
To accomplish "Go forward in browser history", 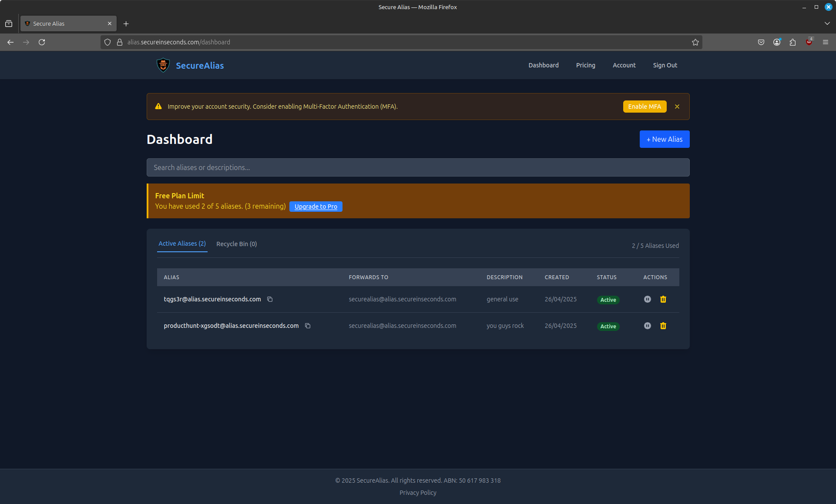I will click(x=26, y=42).
